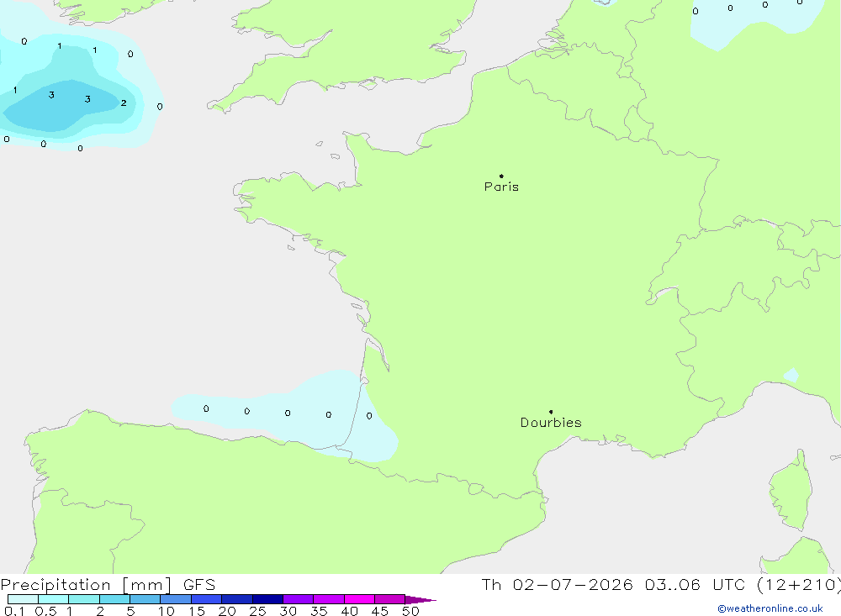
Task: Click the Dourbies location dot marker
Action: 551,412
